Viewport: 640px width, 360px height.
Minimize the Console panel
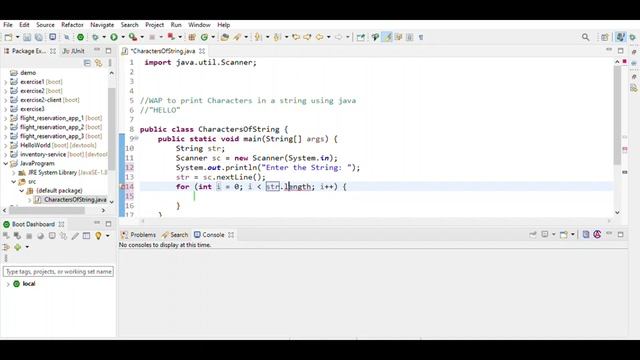[609, 234]
